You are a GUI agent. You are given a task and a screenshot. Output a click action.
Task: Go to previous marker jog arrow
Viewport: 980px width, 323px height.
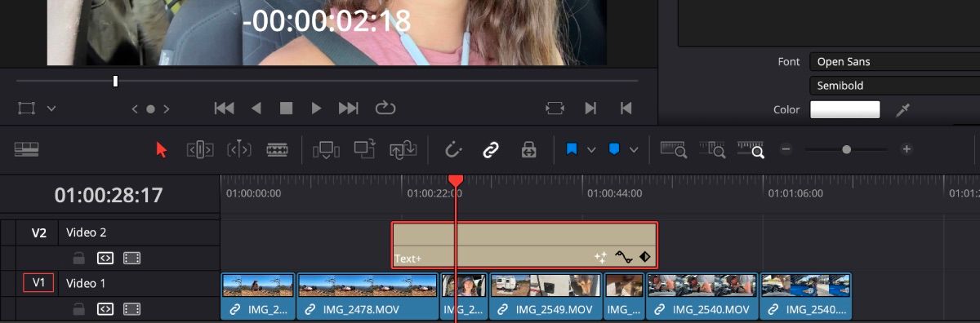(136, 108)
